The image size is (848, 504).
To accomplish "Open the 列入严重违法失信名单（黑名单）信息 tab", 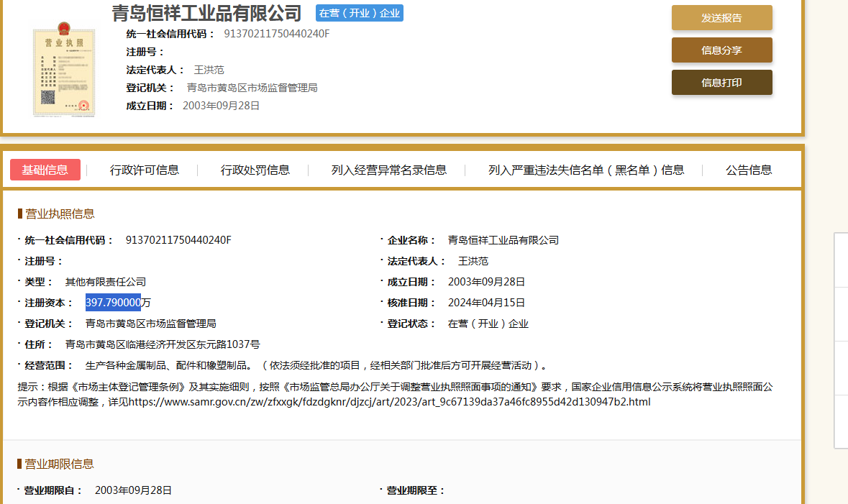I will point(586,170).
